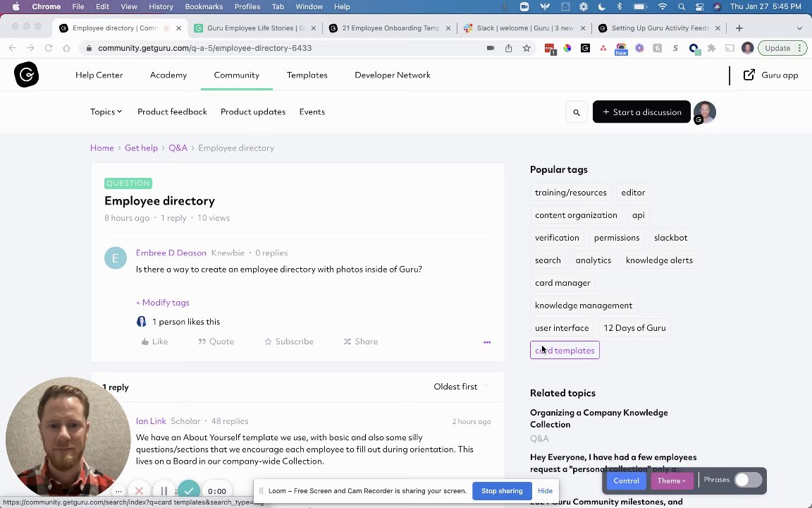The width and height of the screenshot is (812, 508).
Task: Click the Like thumbs-up icon
Action: (x=145, y=341)
